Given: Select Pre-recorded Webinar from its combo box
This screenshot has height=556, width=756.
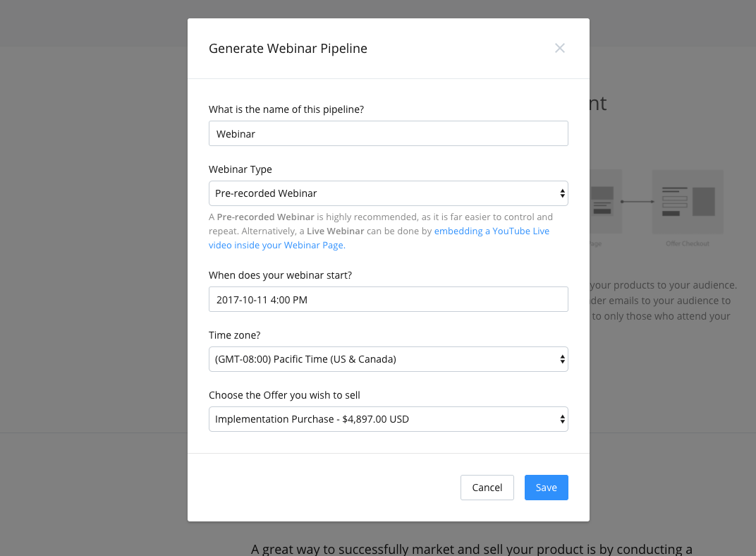Looking at the screenshot, I should (x=388, y=193).
